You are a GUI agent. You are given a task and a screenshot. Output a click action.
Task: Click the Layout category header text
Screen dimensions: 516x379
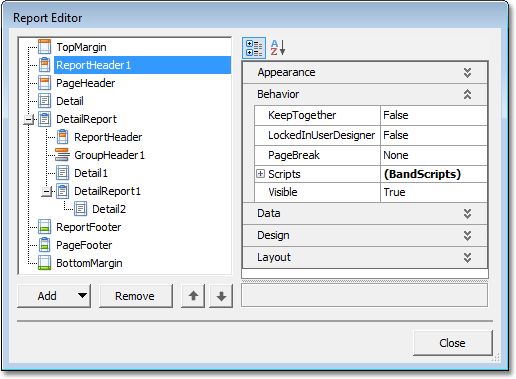point(274,258)
